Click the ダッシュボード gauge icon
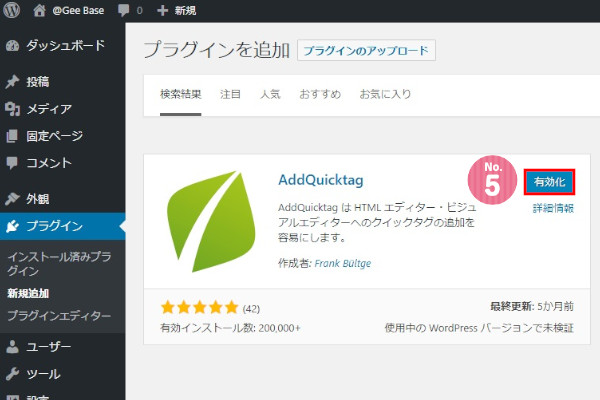 [12, 46]
